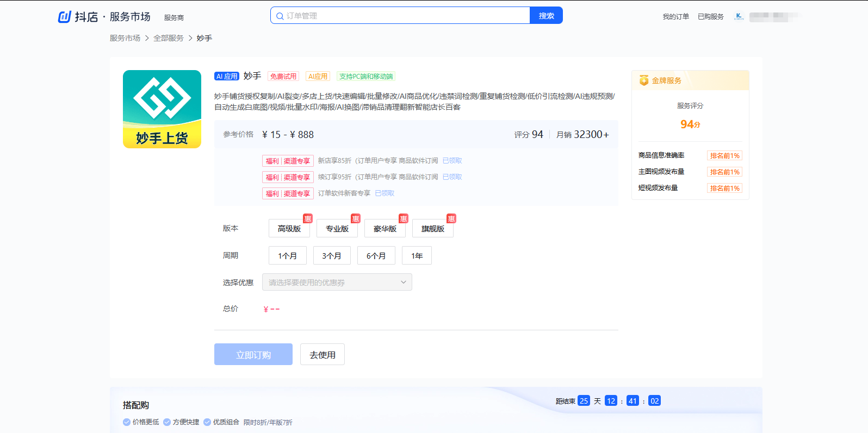The width and height of the screenshot is (868, 433).
Task: Select the 旗舰版 version option
Action: [x=433, y=228]
